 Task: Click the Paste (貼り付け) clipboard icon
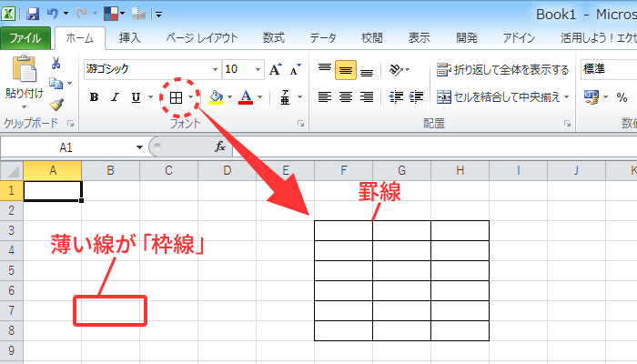click(x=25, y=68)
